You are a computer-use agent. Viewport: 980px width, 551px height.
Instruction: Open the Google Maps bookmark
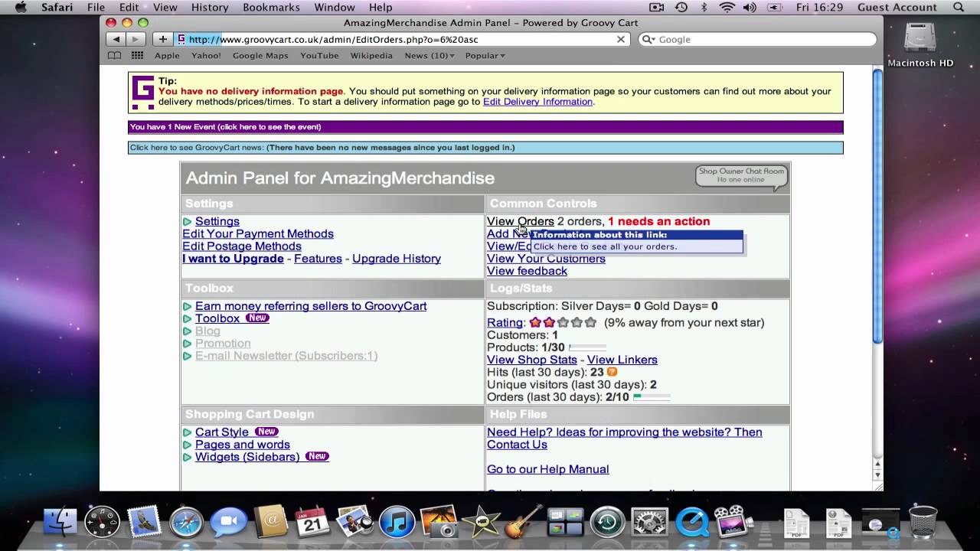click(260, 56)
